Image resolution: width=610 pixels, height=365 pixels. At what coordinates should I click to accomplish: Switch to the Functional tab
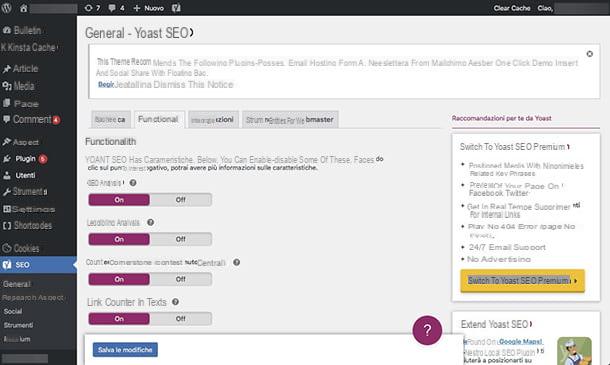click(x=159, y=119)
